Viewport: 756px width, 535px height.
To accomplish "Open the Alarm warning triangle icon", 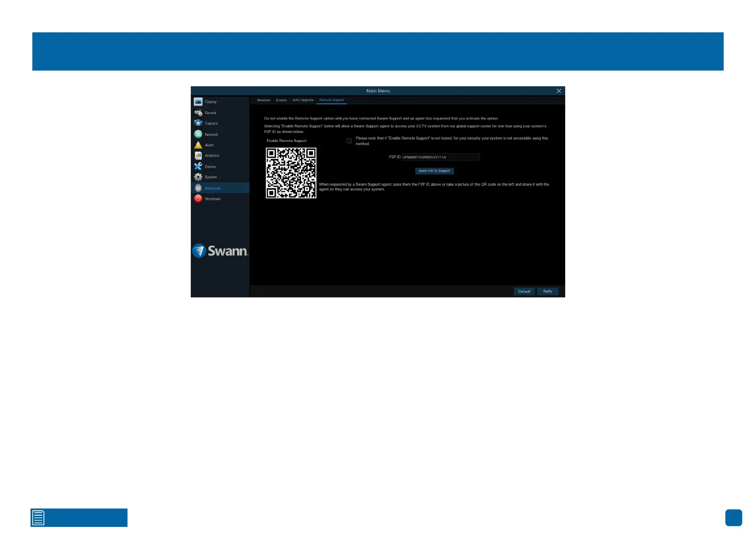I will pyautogui.click(x=198, y=145).
